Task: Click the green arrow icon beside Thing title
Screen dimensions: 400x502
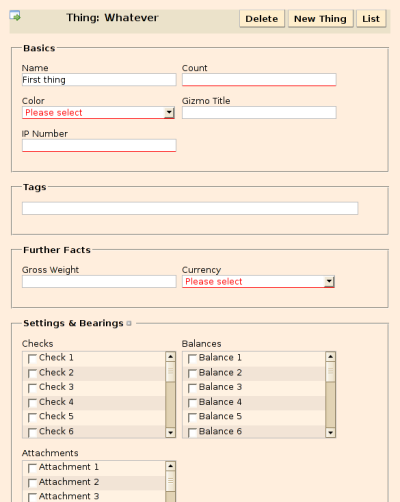Action: click(15, 16)
